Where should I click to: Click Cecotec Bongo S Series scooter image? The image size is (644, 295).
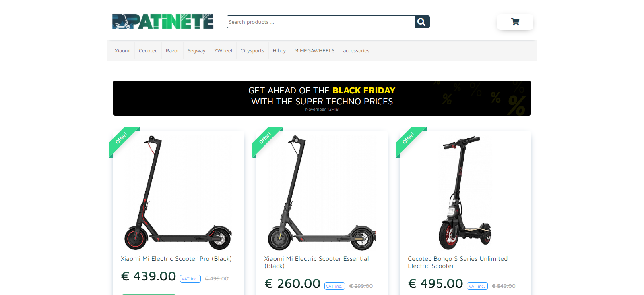465,193
